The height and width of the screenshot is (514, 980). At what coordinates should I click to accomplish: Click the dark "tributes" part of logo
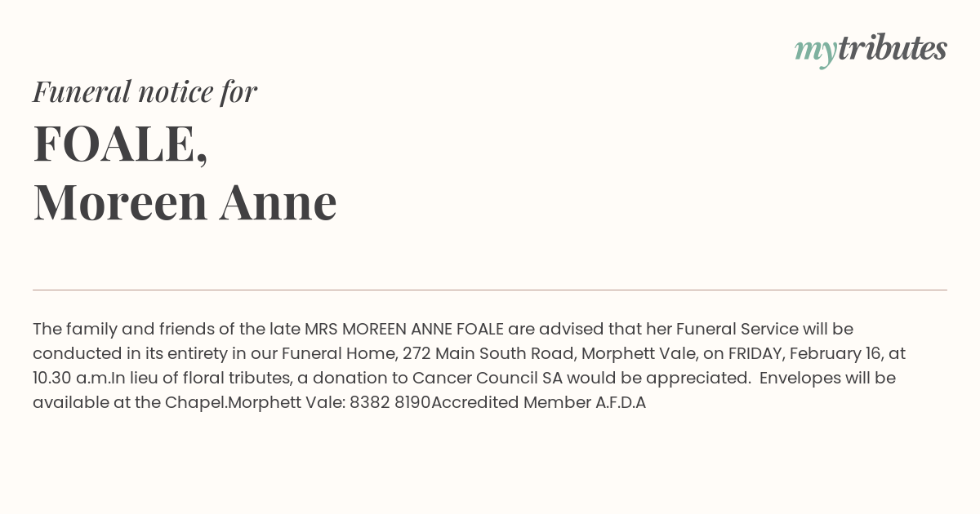coord(893,49)
